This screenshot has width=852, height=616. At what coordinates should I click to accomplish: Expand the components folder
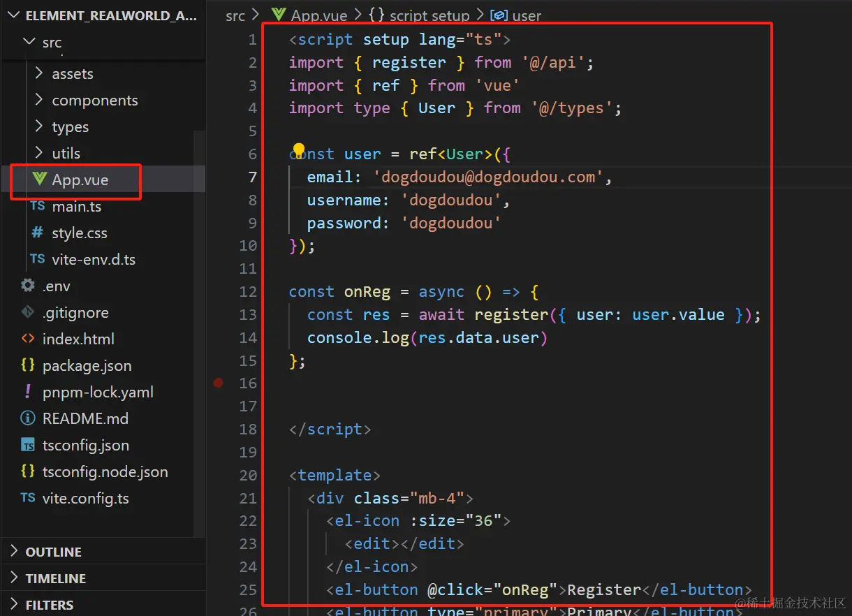pos(39,100)
